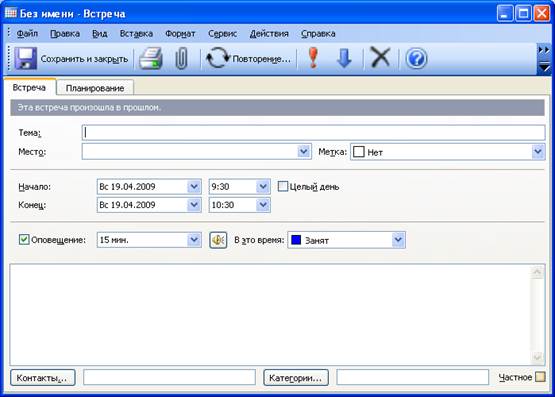Open the Вид menu
555x397 pixels.
coord(99,34)
